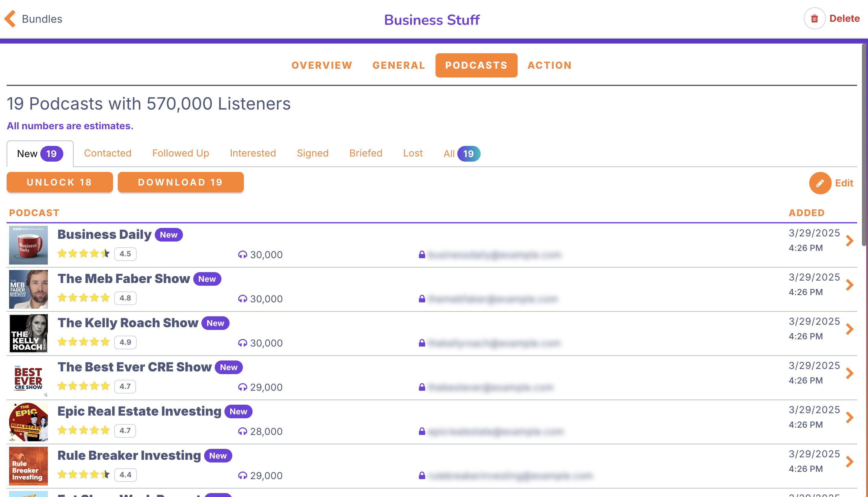Click the headphone icon showing 29,000 for The Best Ever CRE Show
The width and height of the screenshot is (868, 497).
243,387
